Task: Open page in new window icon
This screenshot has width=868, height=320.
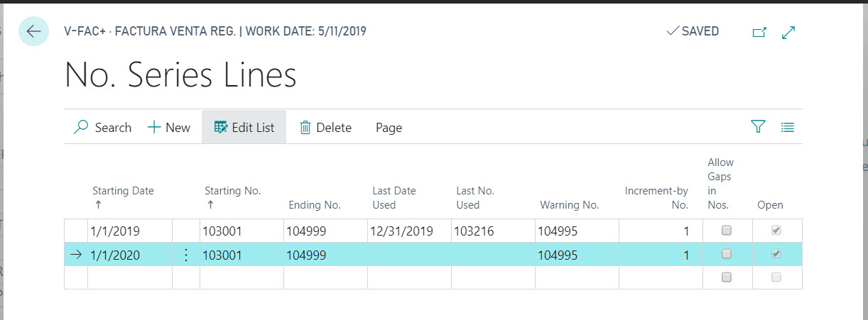Action: (759, 32)
